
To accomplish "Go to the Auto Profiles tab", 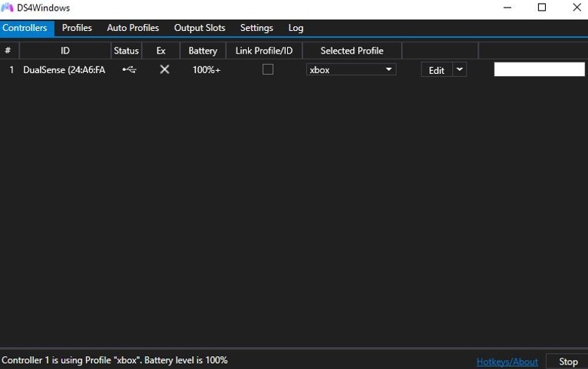I will click(133, 28).
